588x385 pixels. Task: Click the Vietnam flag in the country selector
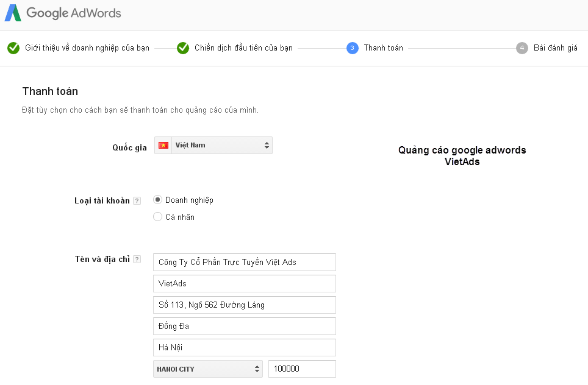click(165, 145)
